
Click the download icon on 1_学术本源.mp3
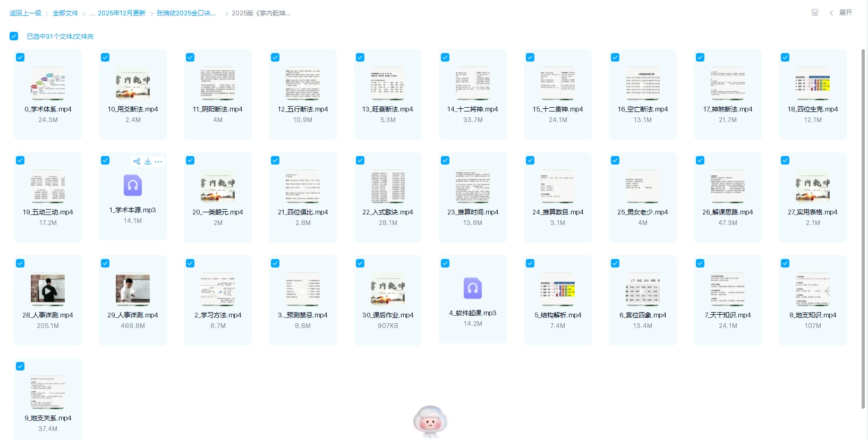click(x=148, y=161)
